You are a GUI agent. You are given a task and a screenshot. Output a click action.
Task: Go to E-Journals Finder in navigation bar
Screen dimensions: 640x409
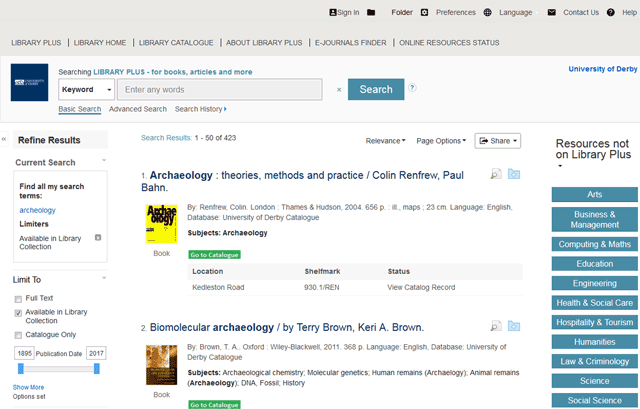coord(350,43)
